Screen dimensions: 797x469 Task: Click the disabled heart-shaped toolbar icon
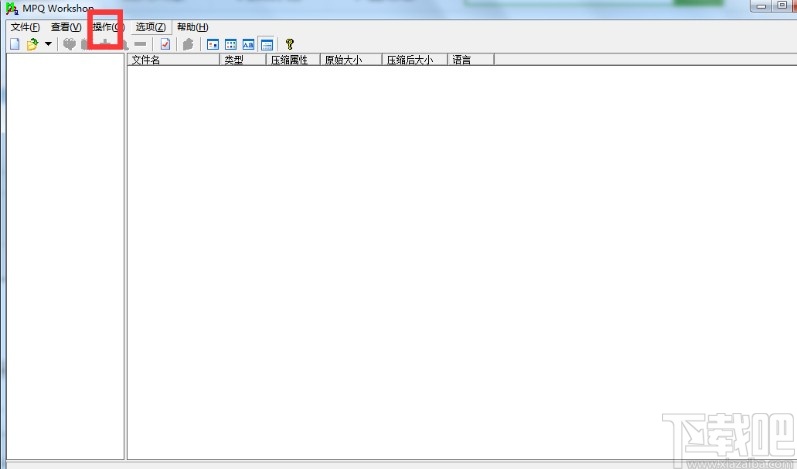(x=69, y=44)
